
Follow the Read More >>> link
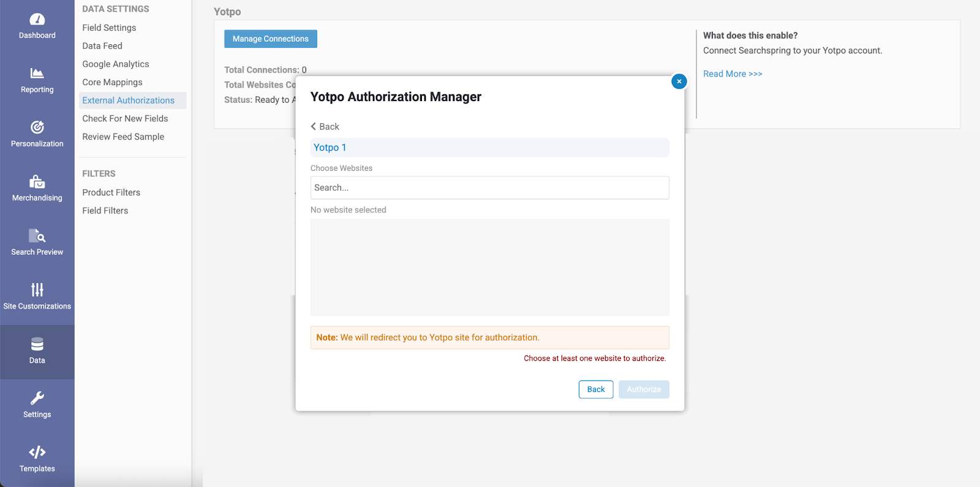733,74
